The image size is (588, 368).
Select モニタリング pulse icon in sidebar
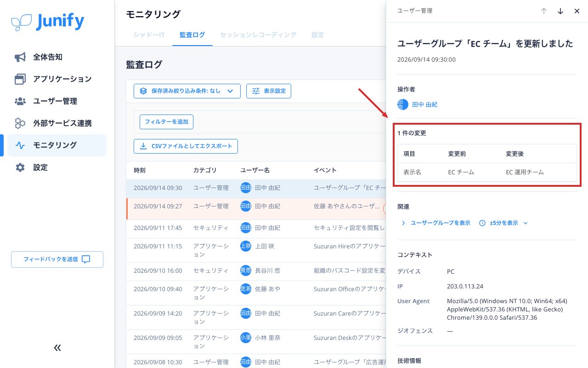click(x=20, y=145)
